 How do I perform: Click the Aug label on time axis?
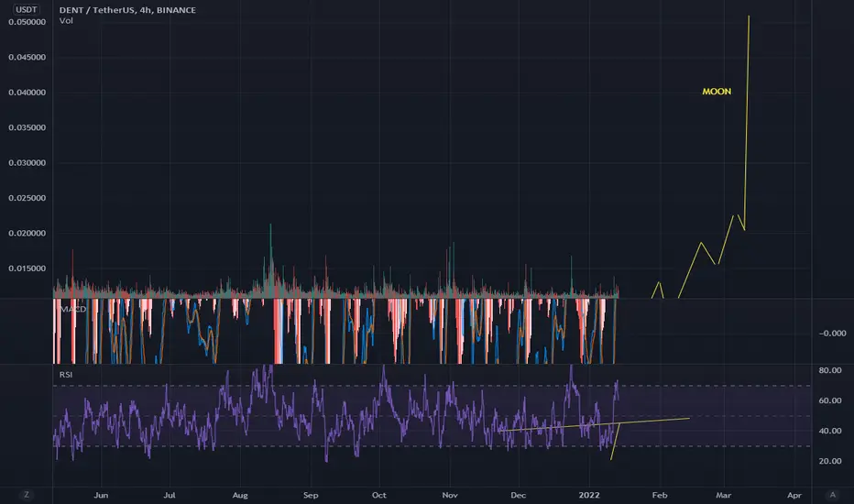240,495
